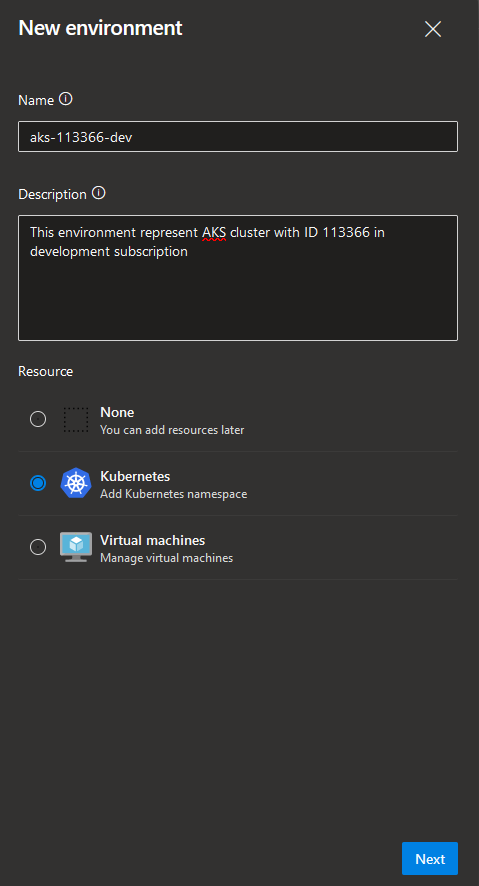The image size is (479, 886).
Task: Click the 'Add Kubernetes namespace' text
Action: (x=173, y=494)
